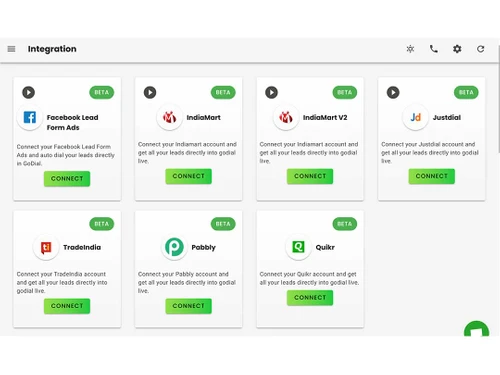Click 'Connect your Quikr account' description

pyautogui.click(x=309, y=278)
